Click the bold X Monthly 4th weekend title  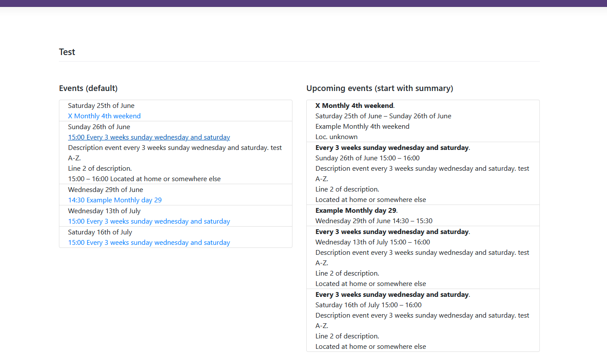pyautogui.click(x=354, y=106)
